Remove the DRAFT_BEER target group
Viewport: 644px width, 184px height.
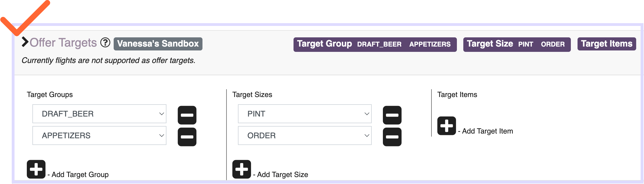point(187,115)
